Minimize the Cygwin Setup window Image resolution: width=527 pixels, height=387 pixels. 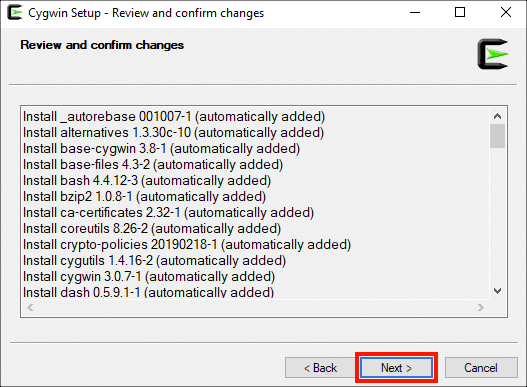[415, 13]
